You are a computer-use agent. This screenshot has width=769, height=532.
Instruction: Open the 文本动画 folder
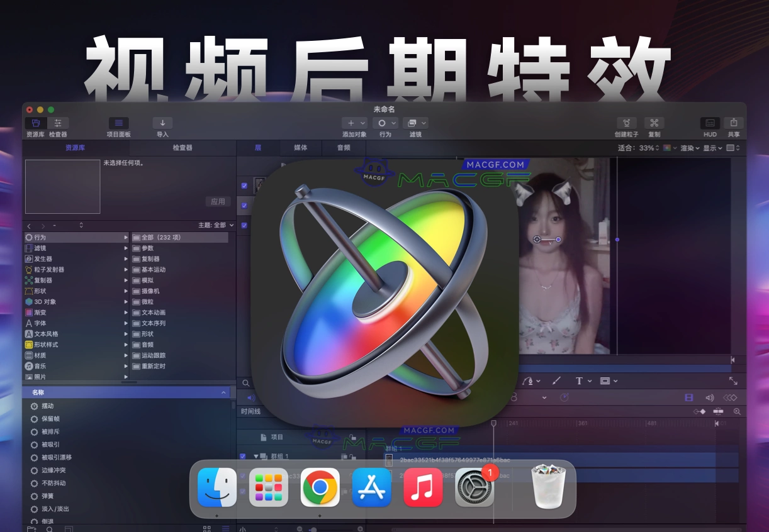tap(179, 313)
